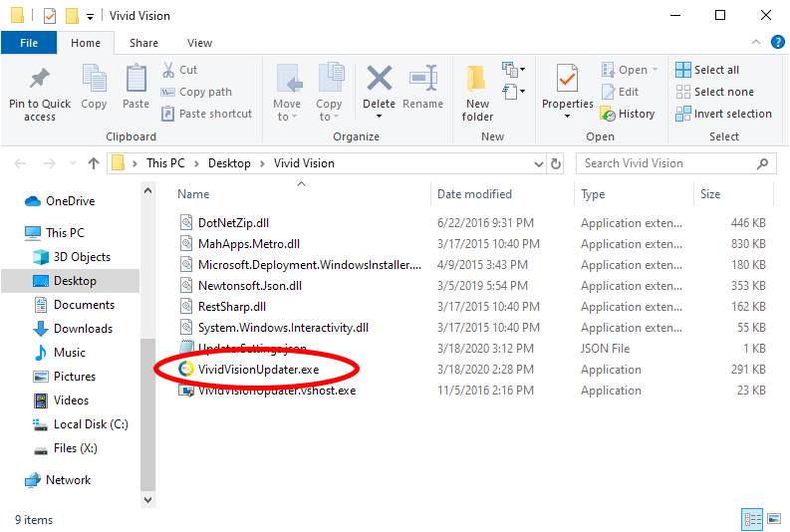The height and width of the screenshot is (532, 790).
Task: Select the Home ribbon tab
Action: tap(86, 43)
